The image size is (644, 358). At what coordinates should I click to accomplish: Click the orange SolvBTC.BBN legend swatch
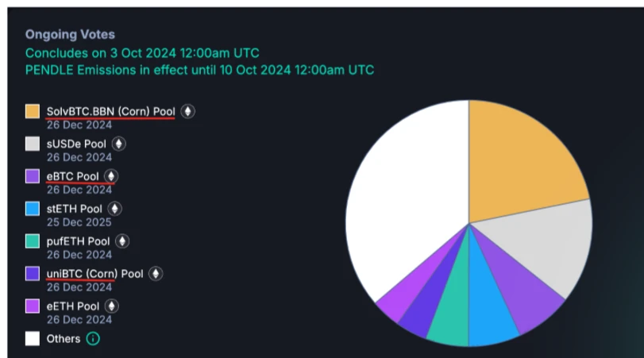(33, 111)
